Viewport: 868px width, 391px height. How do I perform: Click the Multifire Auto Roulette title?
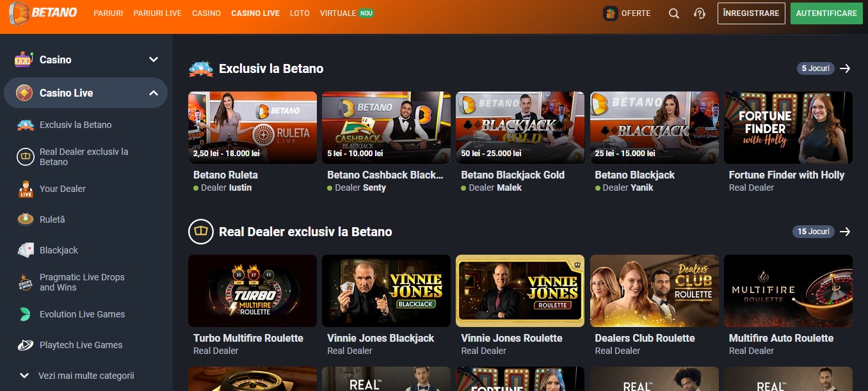pos(781,338)
